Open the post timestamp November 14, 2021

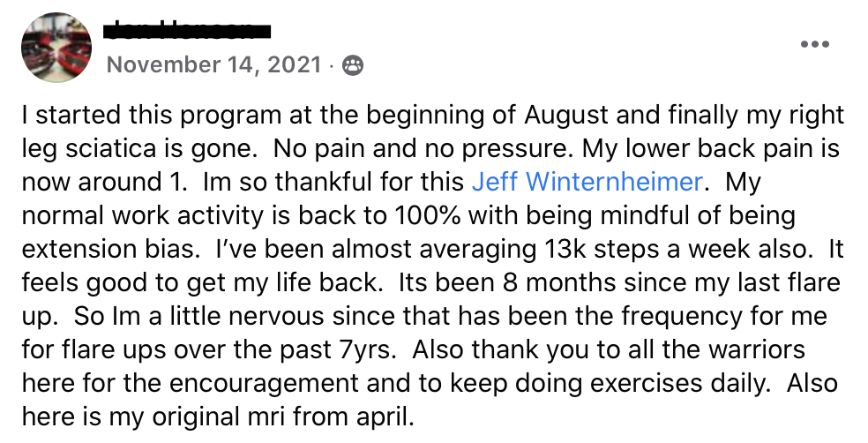pyautogui.click(x=213, y=64)
